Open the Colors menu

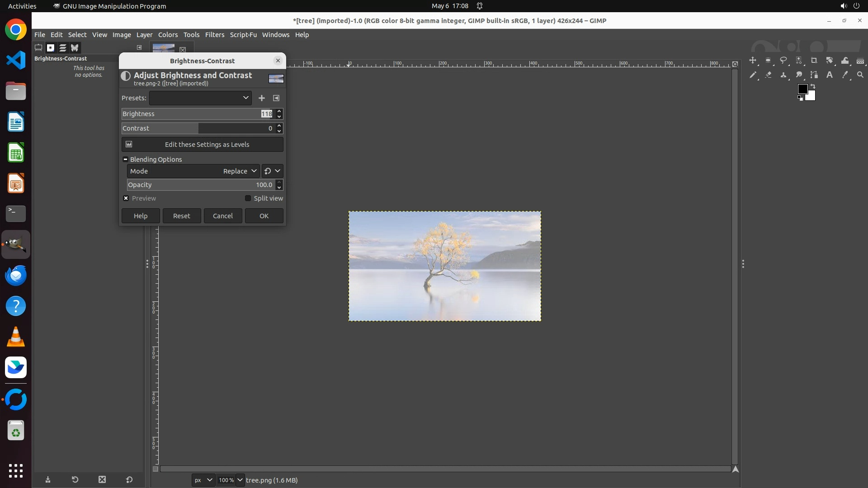click(168, 35)
